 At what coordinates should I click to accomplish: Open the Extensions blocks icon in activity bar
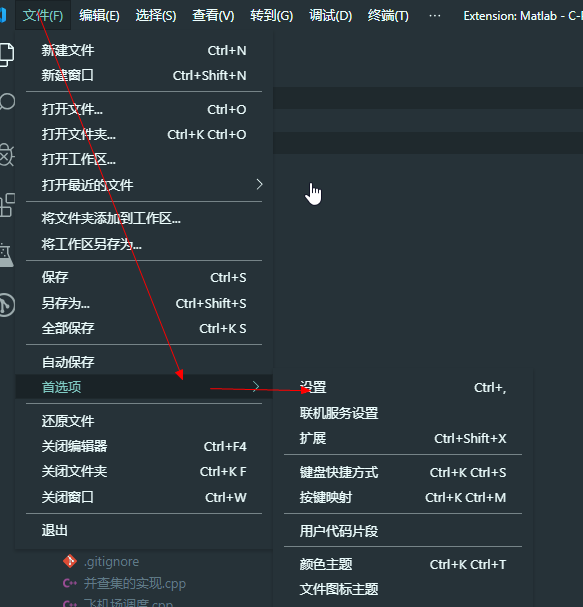(x=7, y=205)
